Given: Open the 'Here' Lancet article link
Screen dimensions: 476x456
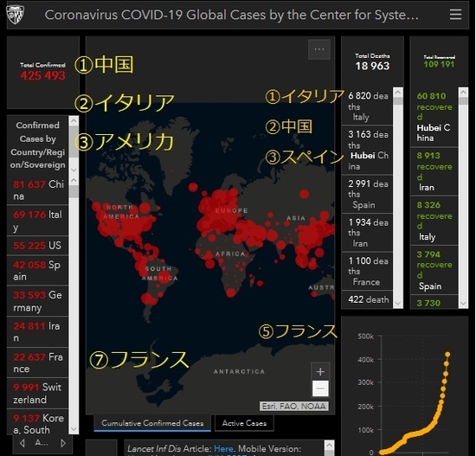Looking at the screenshot, I should 224,449.
